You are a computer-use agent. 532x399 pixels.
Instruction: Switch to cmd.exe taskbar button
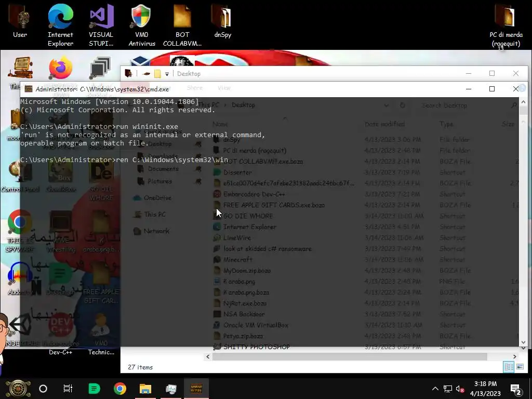tap(196, 389)
